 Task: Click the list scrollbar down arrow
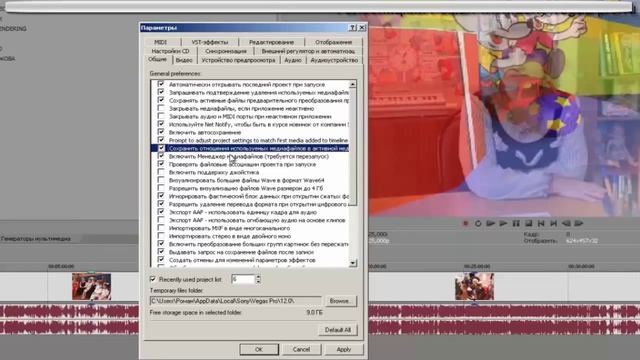[x=353, y=263]
